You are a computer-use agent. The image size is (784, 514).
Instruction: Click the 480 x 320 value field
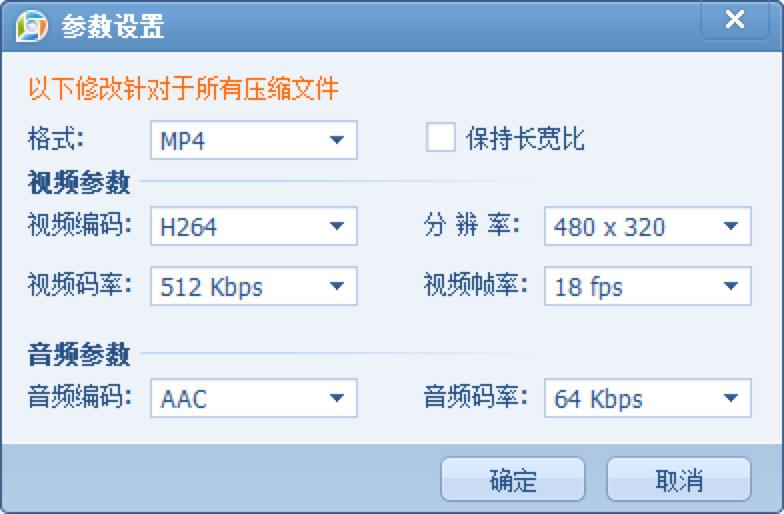609,227
